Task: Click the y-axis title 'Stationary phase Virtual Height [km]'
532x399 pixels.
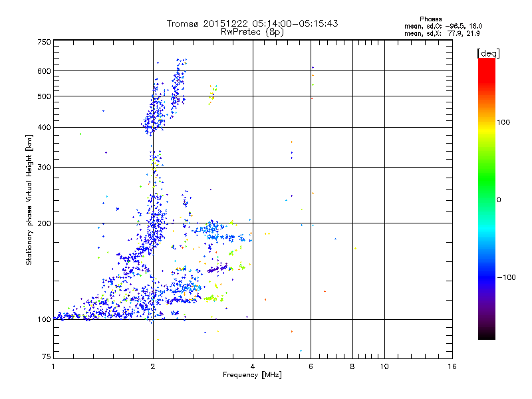Action: [29, 200]
